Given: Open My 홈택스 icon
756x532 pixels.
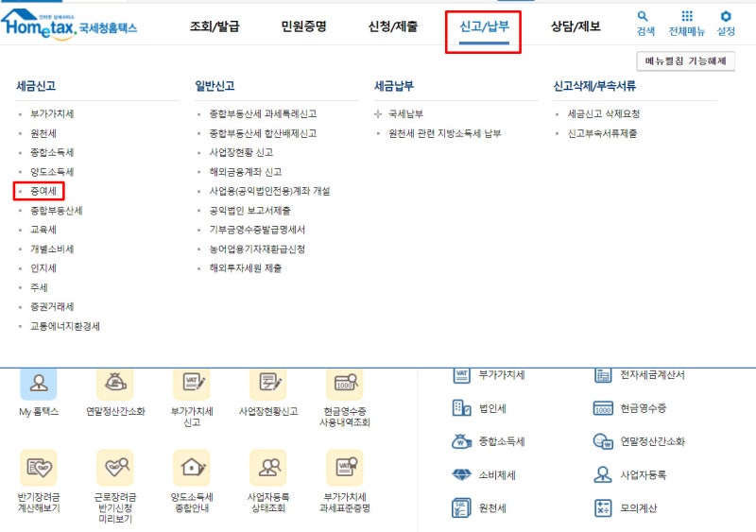Looking at the screenshot, I should coord(39,383).
